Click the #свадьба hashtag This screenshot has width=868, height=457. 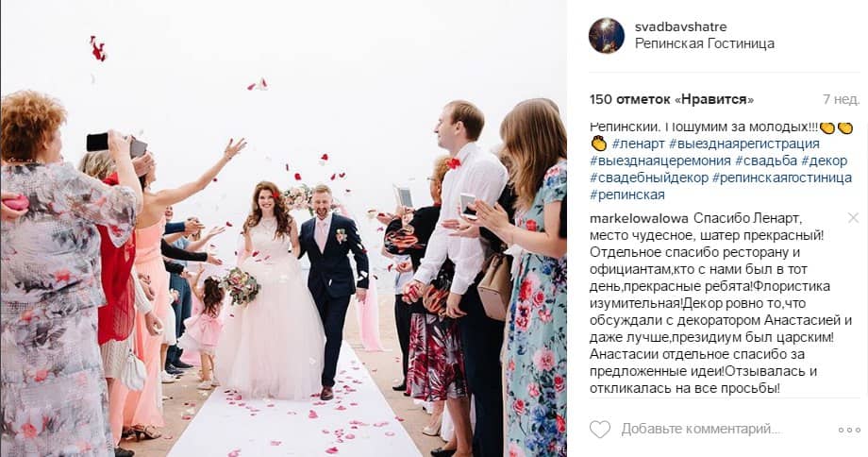click(766, 161)
